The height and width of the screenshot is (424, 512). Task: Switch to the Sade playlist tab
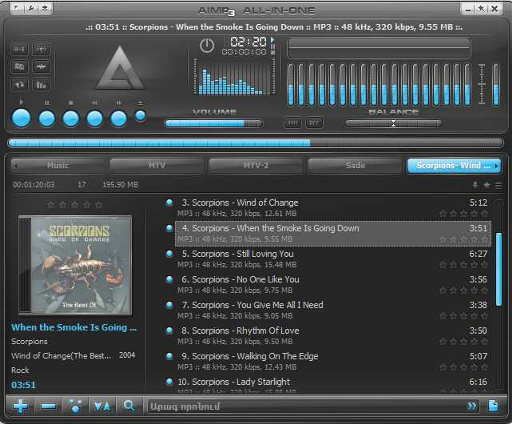355,165
